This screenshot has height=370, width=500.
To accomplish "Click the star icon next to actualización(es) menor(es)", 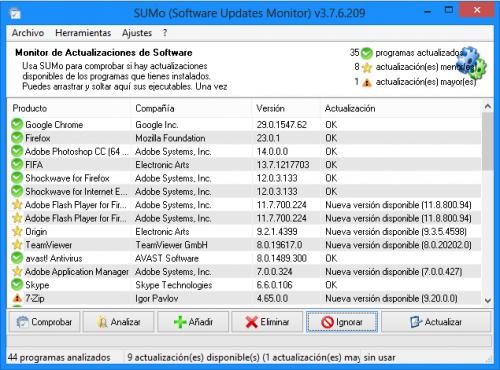I will coord(367,67).
